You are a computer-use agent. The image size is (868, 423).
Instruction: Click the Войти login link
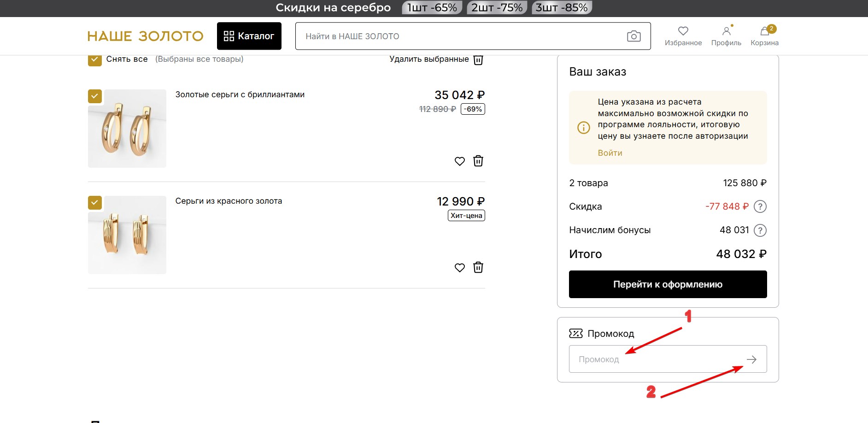610,153
